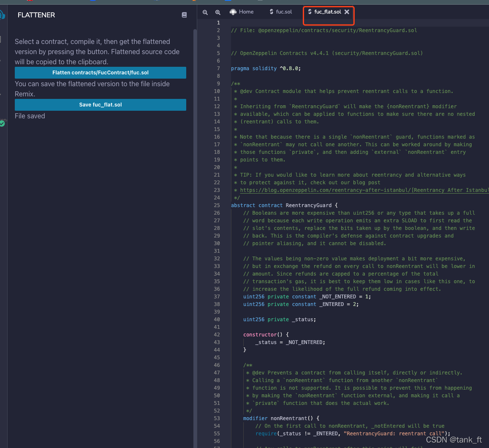The image size is (489, 448).
Task: Click line number 25 in the gutter
Action: (217, 205)
